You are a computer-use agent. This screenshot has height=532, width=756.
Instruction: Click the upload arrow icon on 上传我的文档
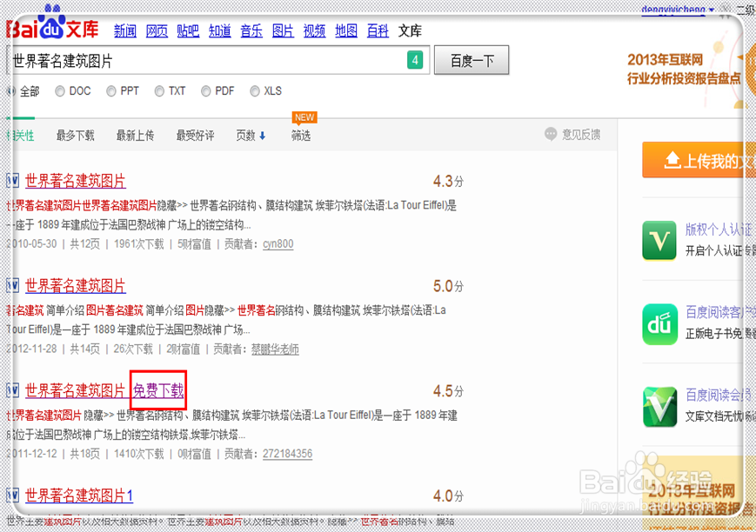click(672, 160)
